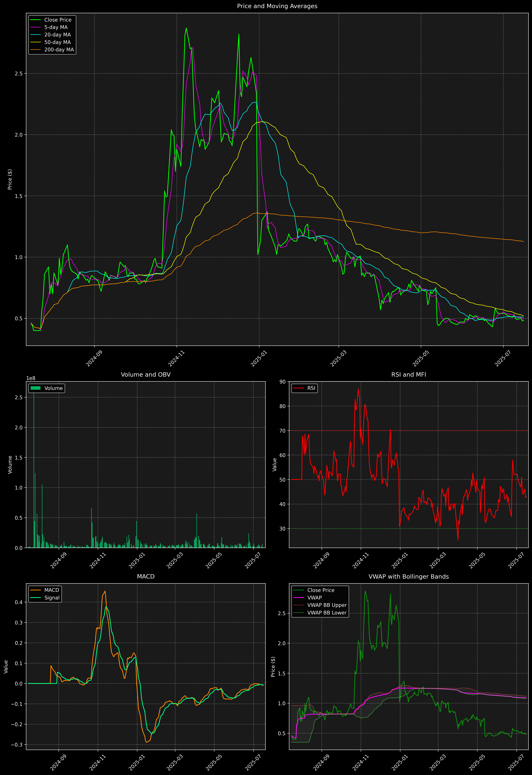This screenshot has width=532, height=775.
Task: Click the '1e8' scale label above Volume chart
Action: (x=31, y=379)
